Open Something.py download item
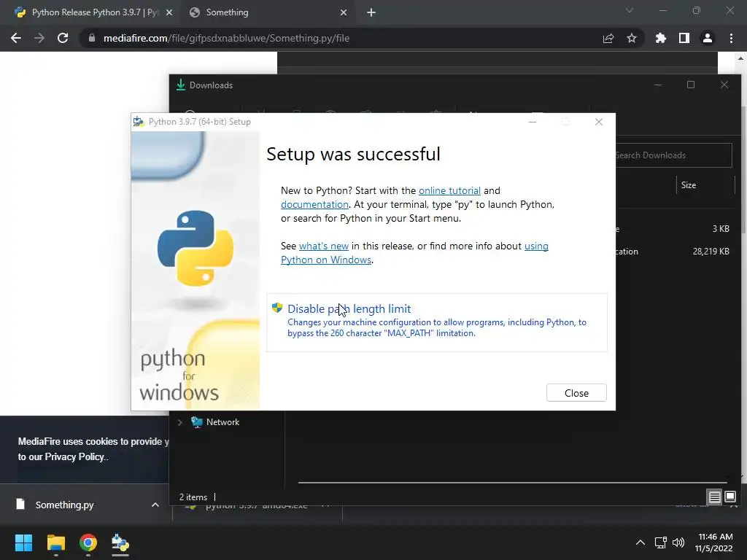 [x=65, y=505]
